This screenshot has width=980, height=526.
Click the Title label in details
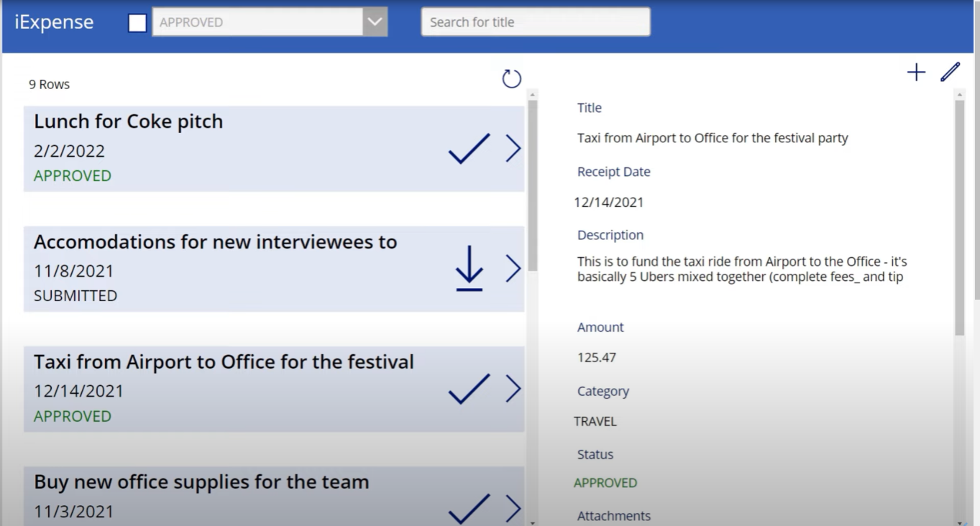(x=590, y=108)
